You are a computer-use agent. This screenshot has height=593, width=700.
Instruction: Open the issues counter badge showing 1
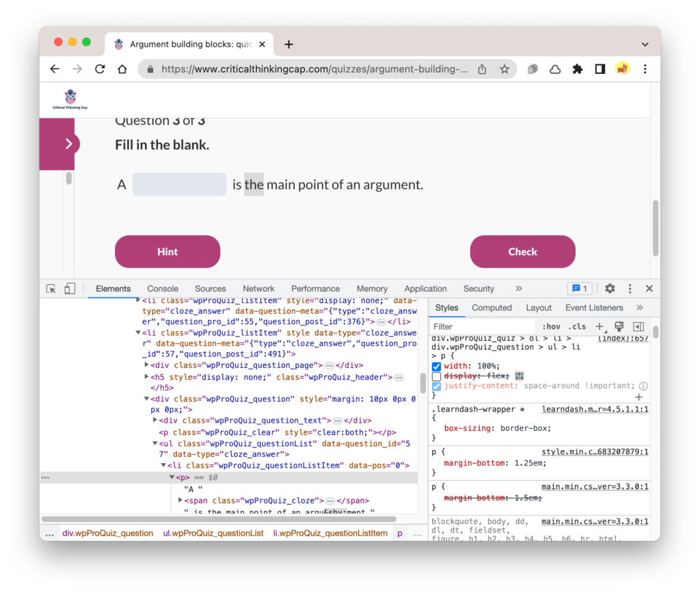pos(580,289)
